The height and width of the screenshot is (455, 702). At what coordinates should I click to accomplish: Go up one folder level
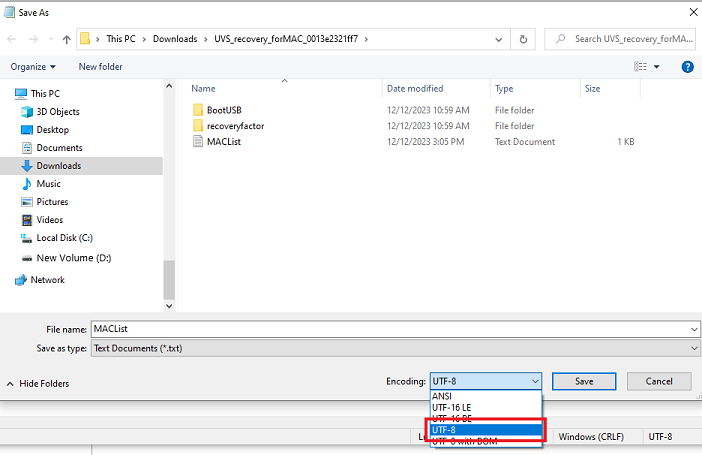(67, 39)
